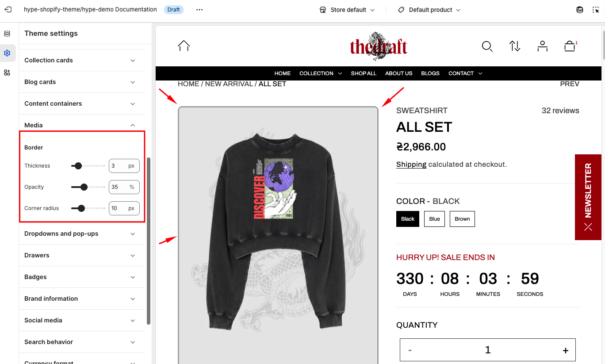Open the Theme settings gear icon

pos(7,53)
